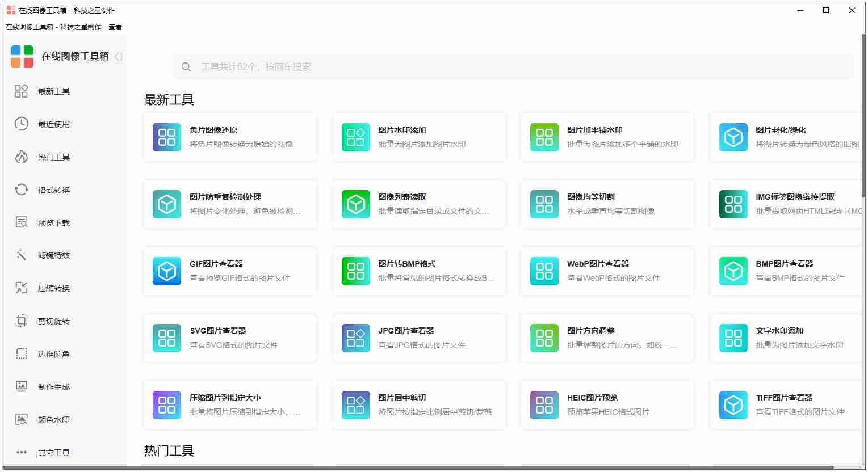Click the ellipsis icon for 其它工具
Screen dimensions: 868x472
coord(21,452)
